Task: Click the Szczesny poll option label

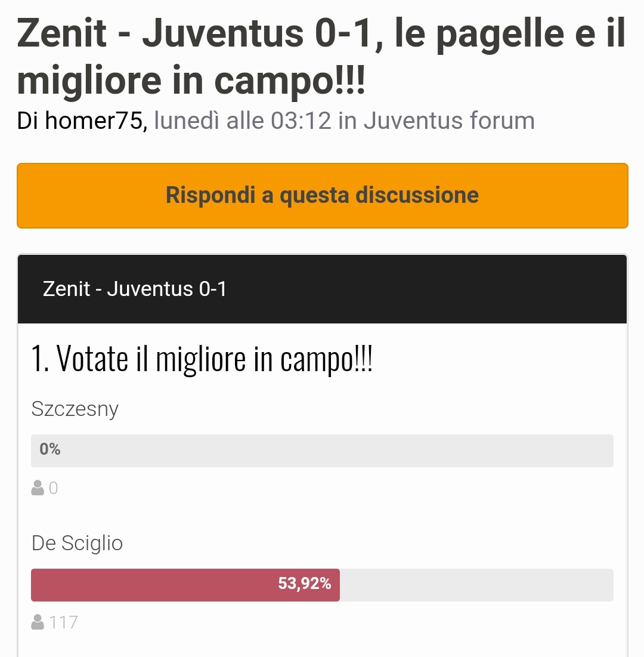Action: (x=75, y=409)
